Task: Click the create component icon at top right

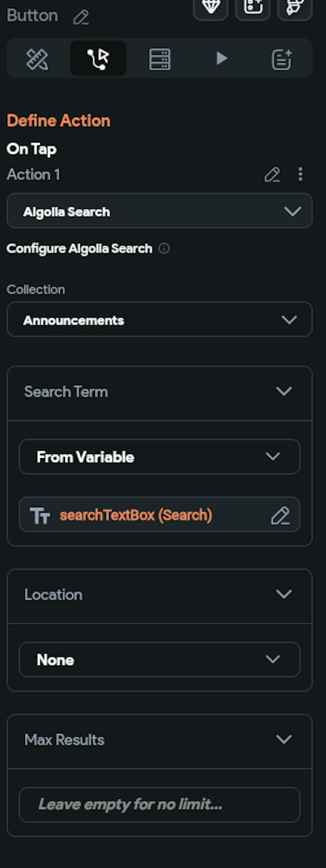Action: (253, 7)
